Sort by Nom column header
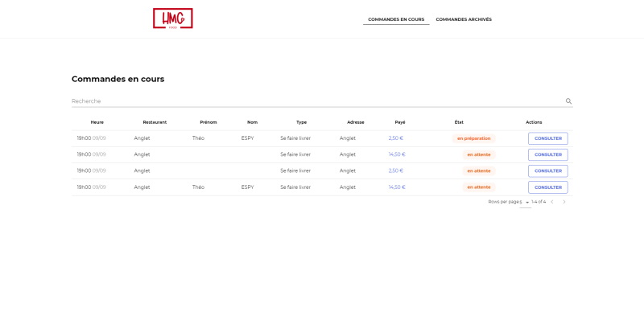Image resolution: width=644 pixels, height=316 pixels. coord(252,122)
